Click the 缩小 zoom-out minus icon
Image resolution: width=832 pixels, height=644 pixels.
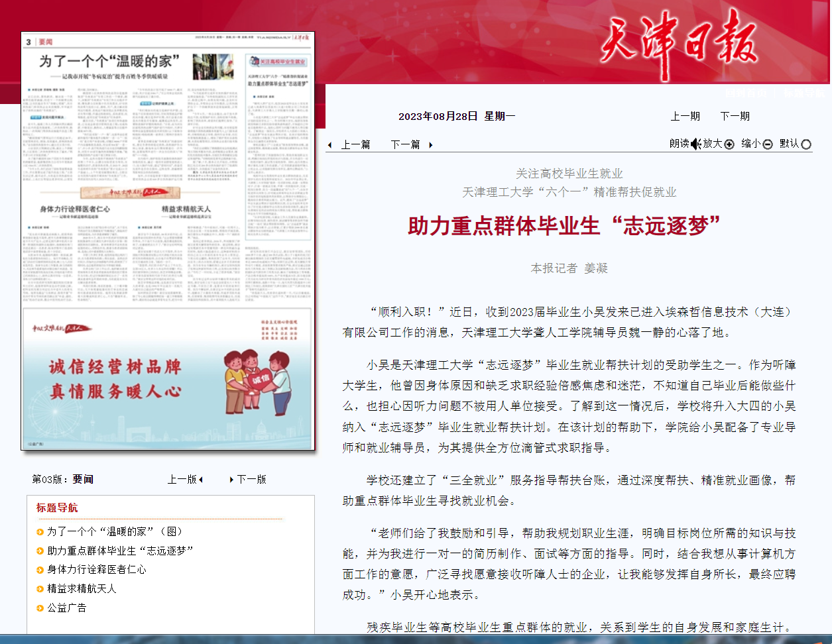tap(768, 144)
